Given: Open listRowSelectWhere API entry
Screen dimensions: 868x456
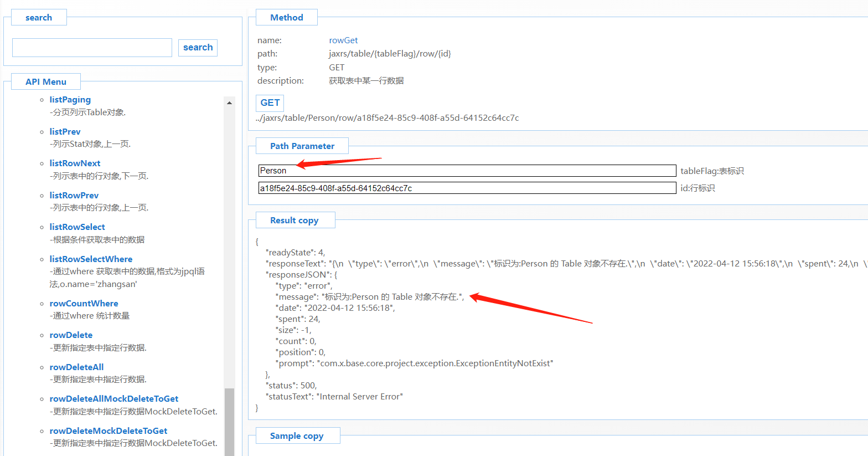Looking at the screenshot, I should tap(91, 259).
